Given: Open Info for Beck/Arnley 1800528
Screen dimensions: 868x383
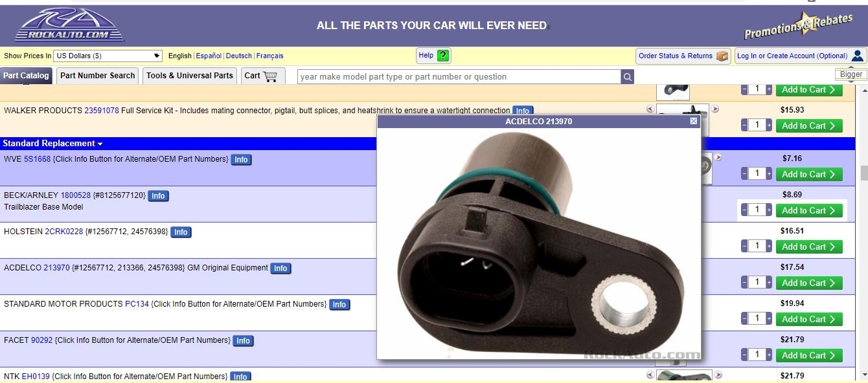Looking at the screenshot, I should [x=158, y=196].
